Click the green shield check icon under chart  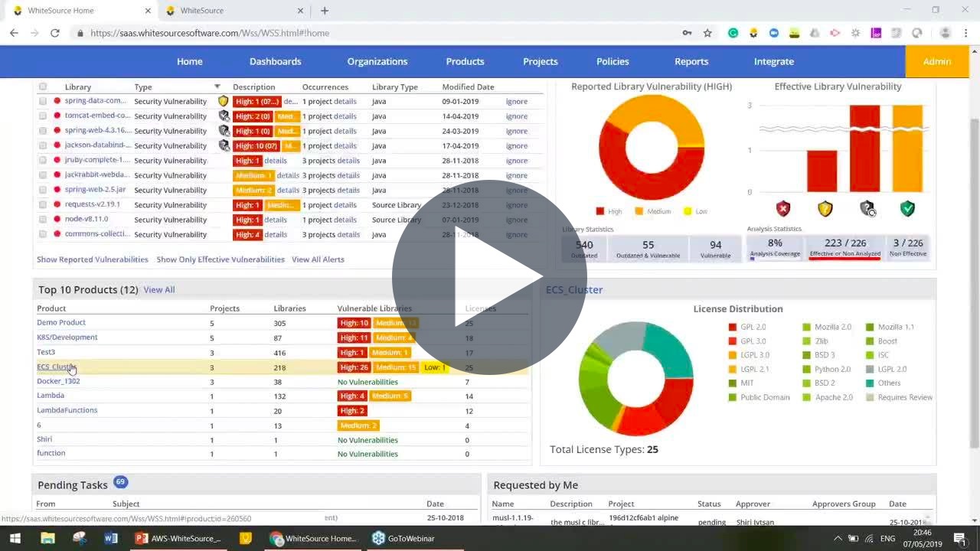point(907,208)
